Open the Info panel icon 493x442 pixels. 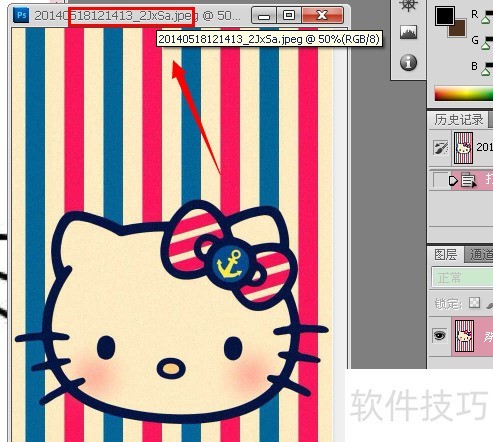click(408, 62)
